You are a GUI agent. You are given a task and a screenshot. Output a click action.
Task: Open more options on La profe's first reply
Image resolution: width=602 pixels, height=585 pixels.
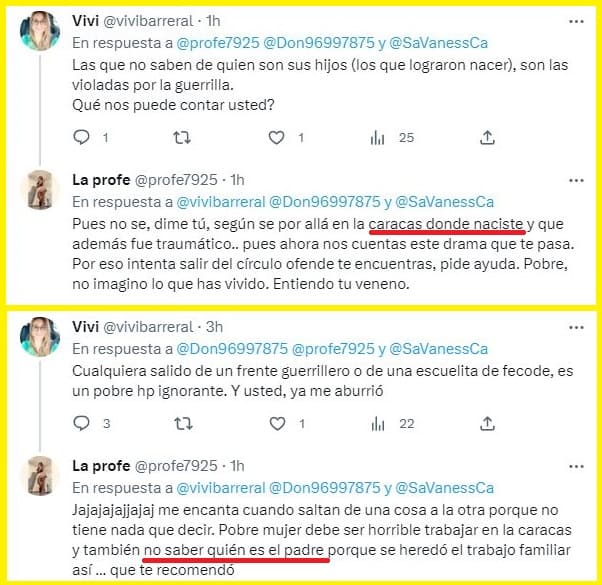576,180
